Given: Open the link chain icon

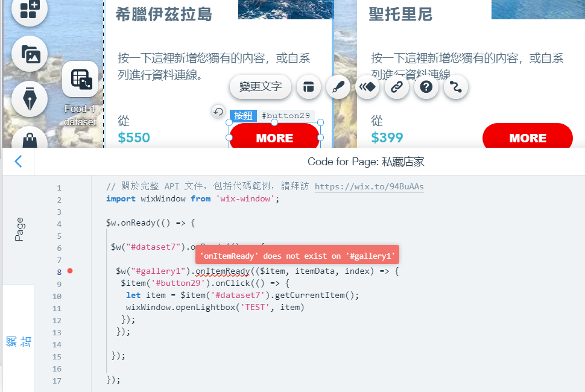Looking at the screenshot, I should (397, 87).
